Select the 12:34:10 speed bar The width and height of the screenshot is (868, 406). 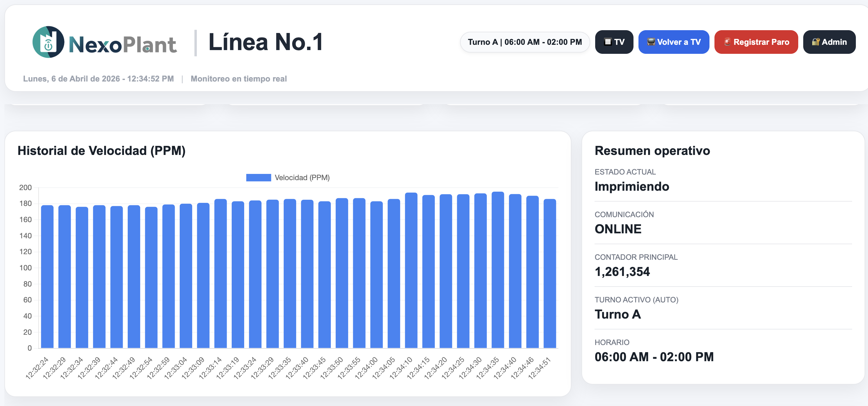(411, 269)
